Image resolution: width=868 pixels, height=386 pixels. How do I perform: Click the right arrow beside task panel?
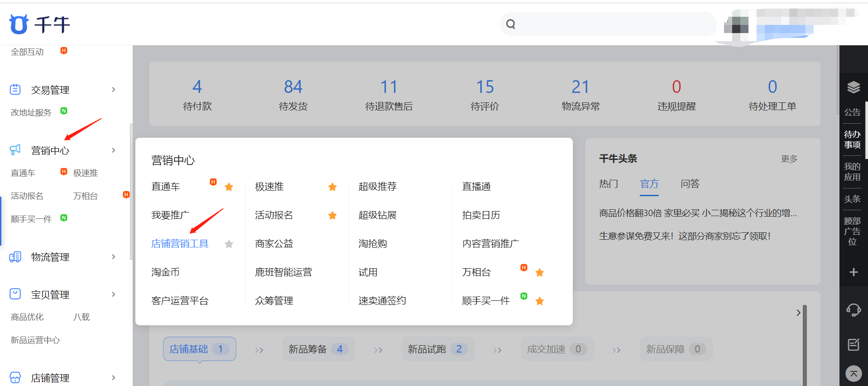[x=798, y=313]
